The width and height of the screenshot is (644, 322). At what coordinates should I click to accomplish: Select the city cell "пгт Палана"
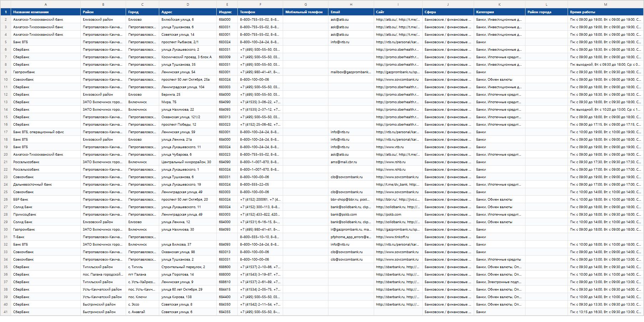142,275
